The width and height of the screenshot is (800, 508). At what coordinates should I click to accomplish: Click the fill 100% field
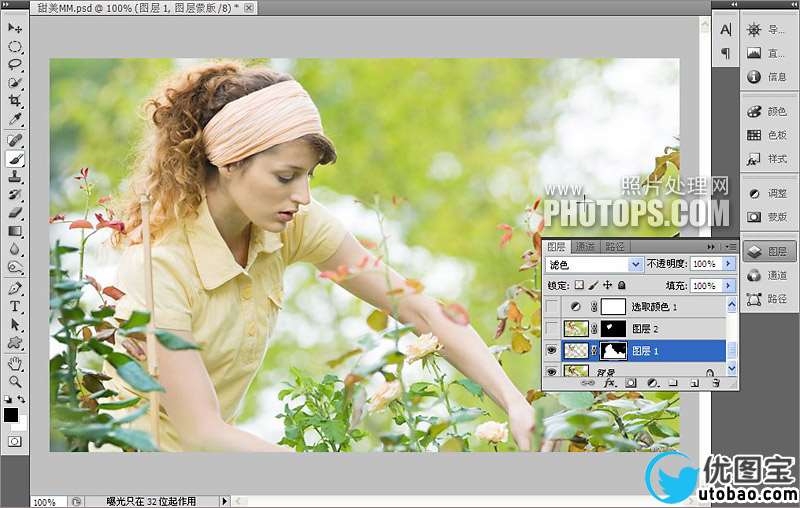[707, 286]
